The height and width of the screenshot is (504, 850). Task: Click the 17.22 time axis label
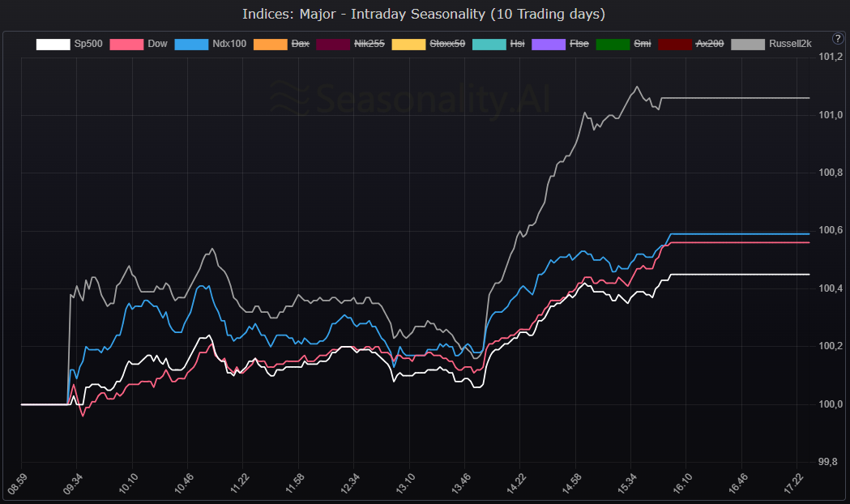[x=793, y=484]
